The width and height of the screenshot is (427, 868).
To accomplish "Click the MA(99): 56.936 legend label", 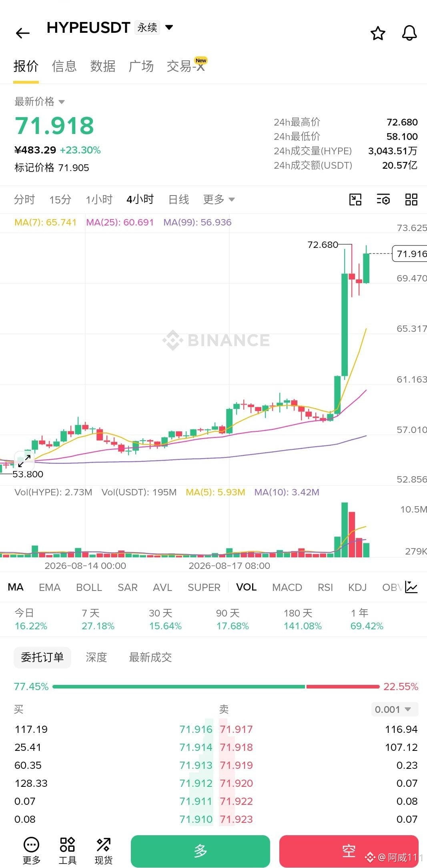I will pyautogui.click(x=197, y=222).
